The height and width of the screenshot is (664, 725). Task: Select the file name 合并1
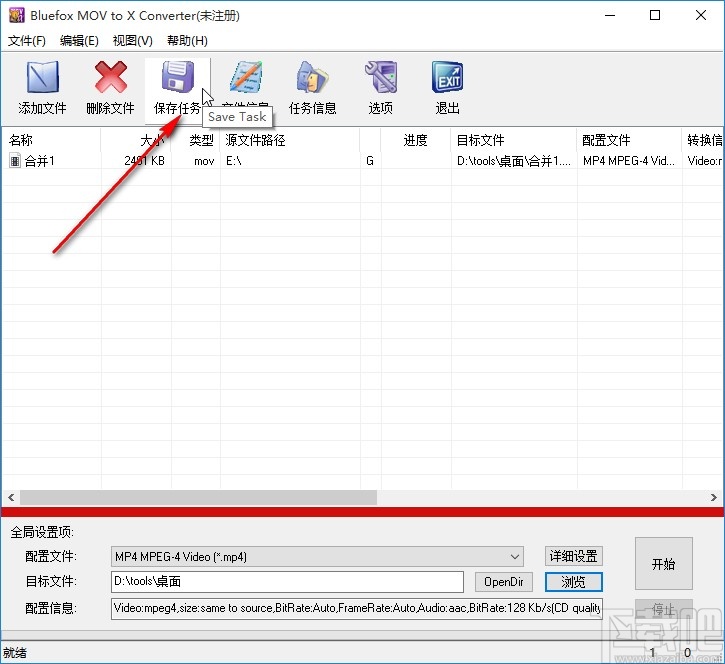(40, 161)
